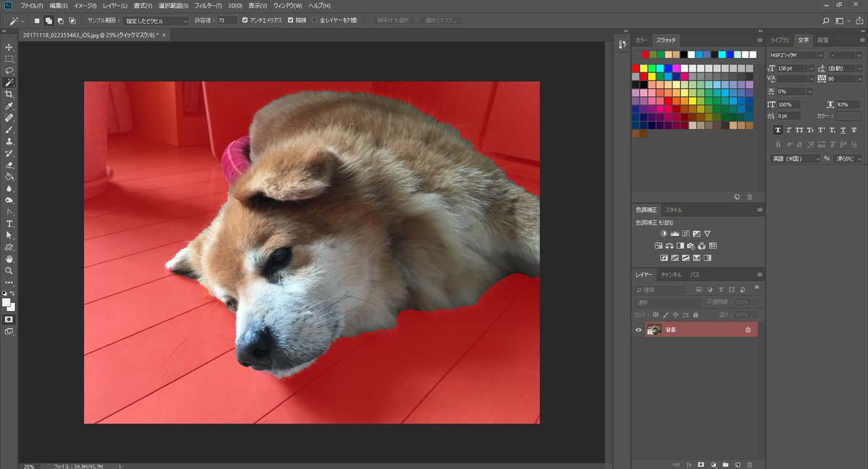
Task: Select the Clone Stamp tool
Action: click(9, 141)
